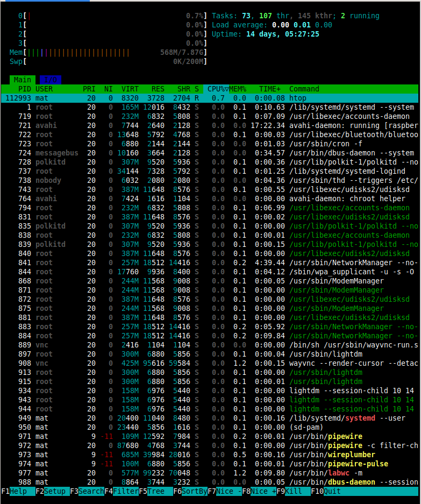
Task: Sort by the VIRT column header
Action: tap(130, 89)
